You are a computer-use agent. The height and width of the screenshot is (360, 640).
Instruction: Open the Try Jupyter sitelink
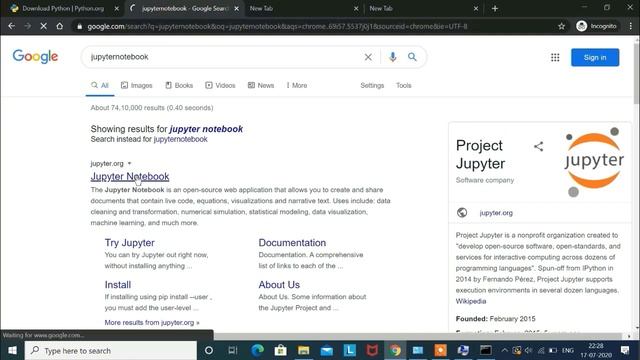pyautogui.click(x=129, y=242)
